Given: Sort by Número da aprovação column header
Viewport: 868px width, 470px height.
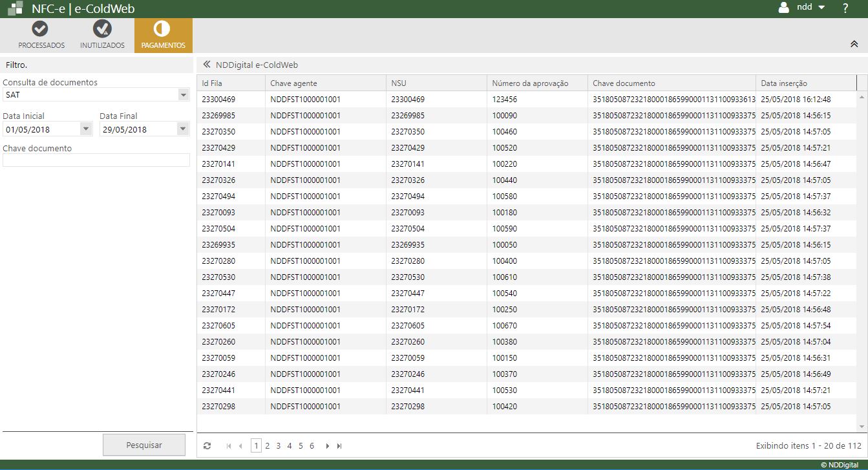Looking at the screenshot, I should [530, 83].
